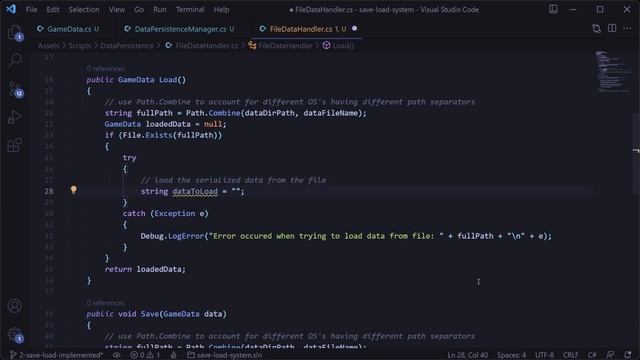The height and width of the screenshot is (360, 640).
Task: Switch to the GameData.cs tab
Action: [x=68, y=29]
